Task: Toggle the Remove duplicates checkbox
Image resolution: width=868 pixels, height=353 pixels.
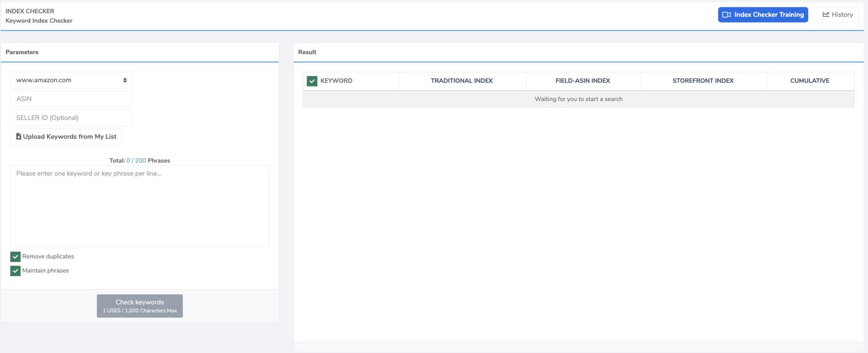Action: (15, 257)
